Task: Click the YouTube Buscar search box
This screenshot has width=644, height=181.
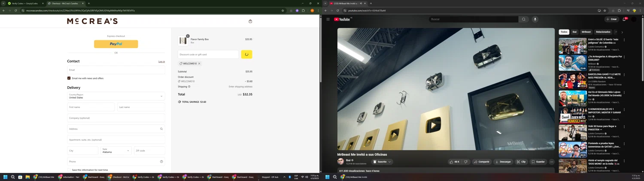Action: [x=473, y=19]
